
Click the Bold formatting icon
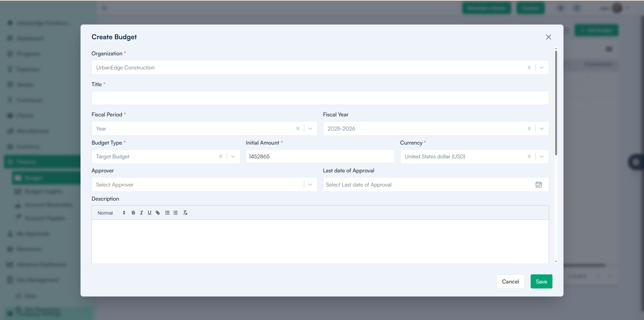tap(133, 213)
